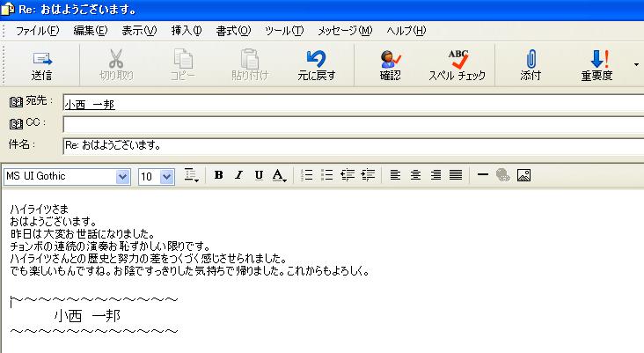Click the insert picture icon

click(x=523, y=176)
